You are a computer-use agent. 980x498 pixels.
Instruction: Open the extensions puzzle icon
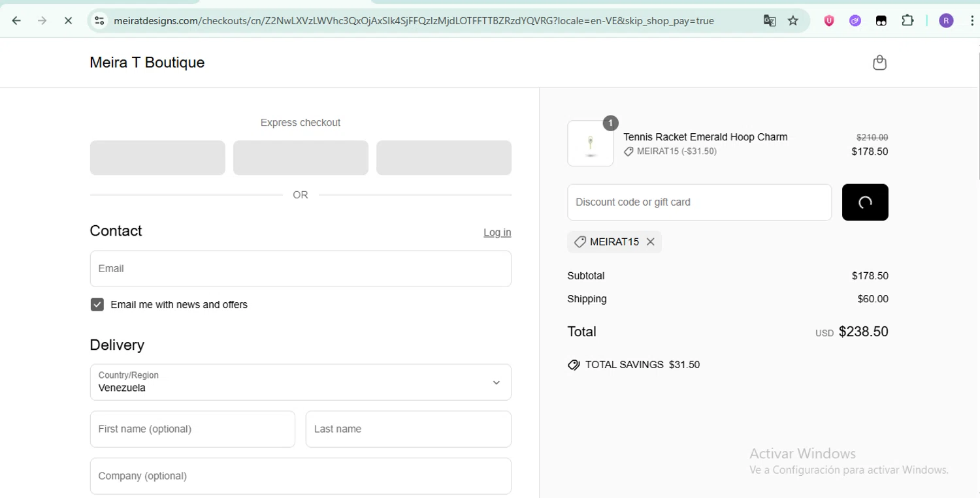[907, 21]
